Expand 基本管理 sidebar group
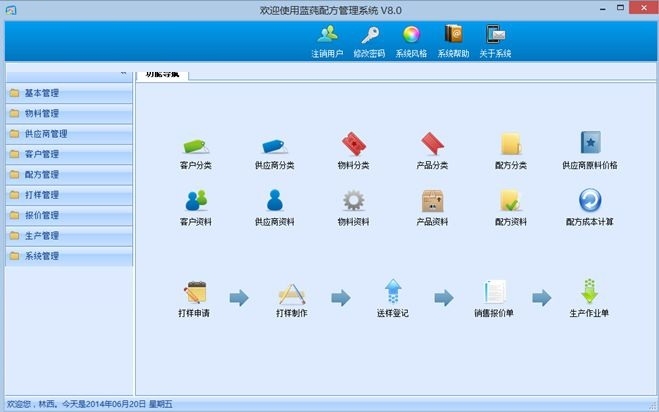 tap(69, 93)
